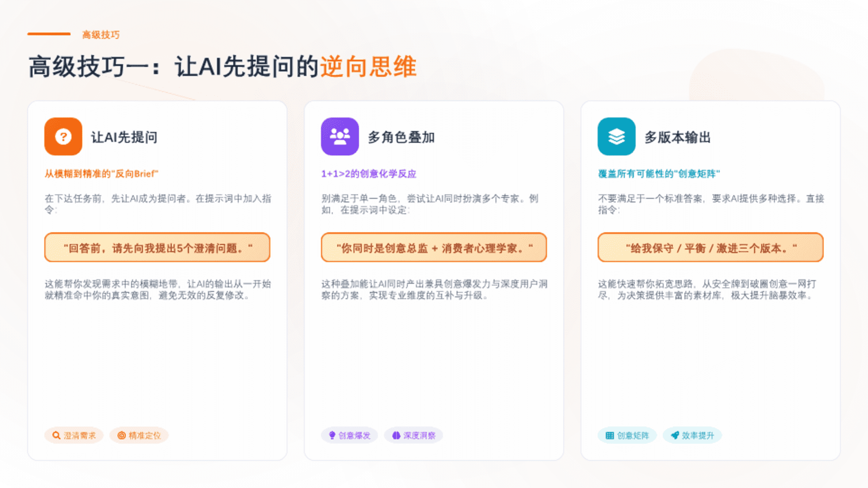Click the orange 从模糊到精准的"反向Brief" subtitle
This screenshot has width=868, height=488.
101,174
